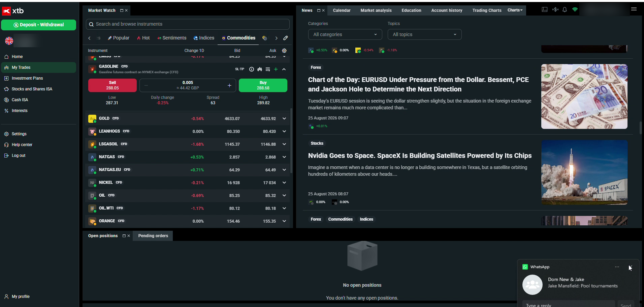Open the Charts dropdown menu
This screenshot has width=644, height=307.
515,10
